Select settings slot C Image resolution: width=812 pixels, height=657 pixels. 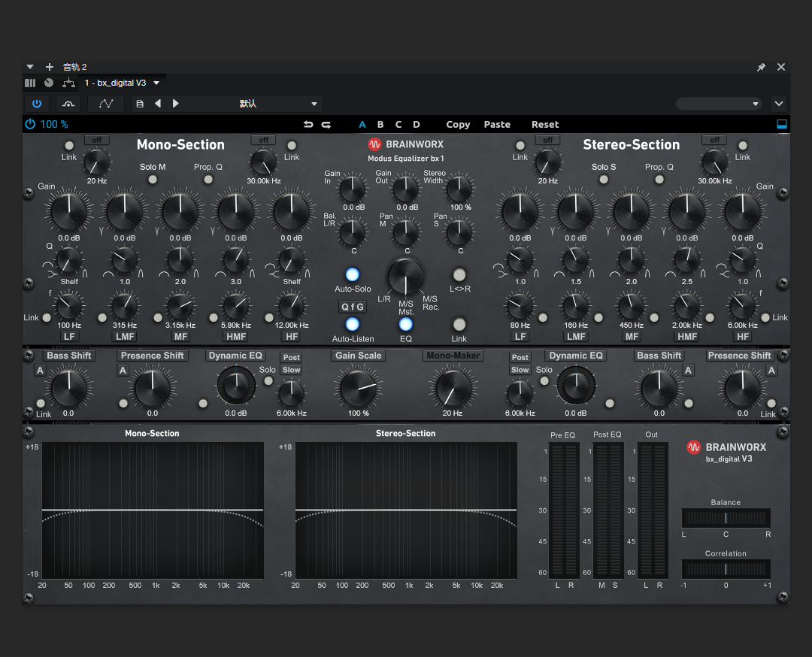pos(398,124)
